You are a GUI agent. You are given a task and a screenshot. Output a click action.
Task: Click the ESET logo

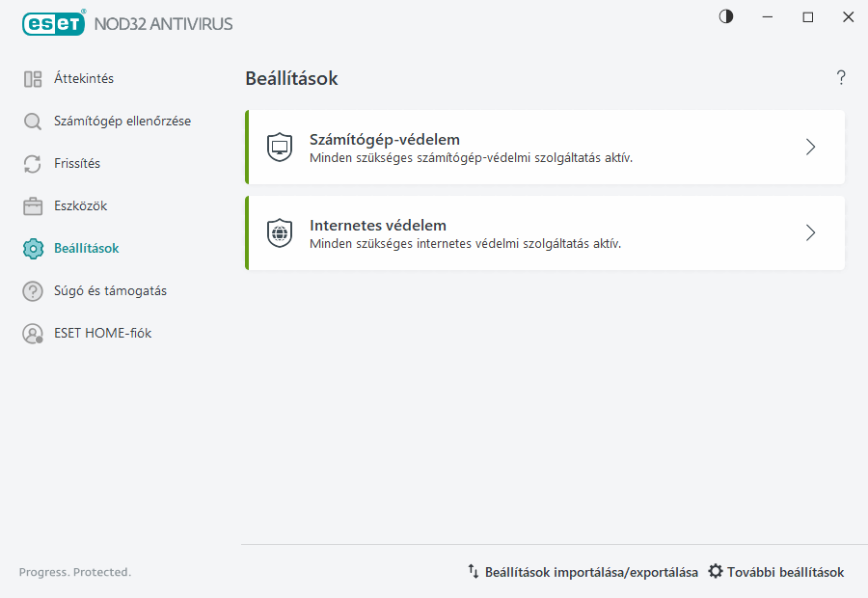click(x=53, y=23)
